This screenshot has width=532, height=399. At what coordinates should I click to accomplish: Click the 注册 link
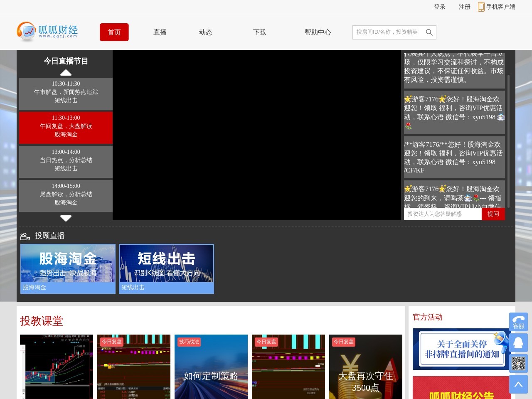(464, 7)
